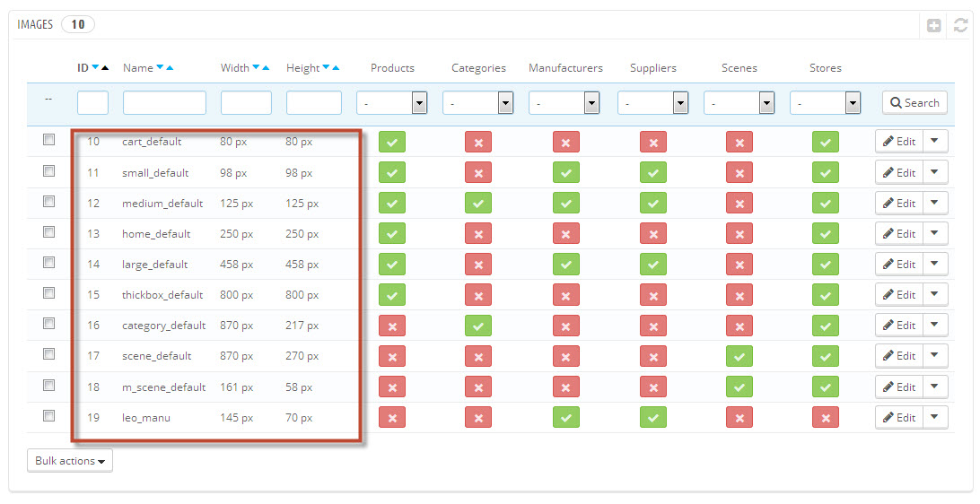Toggle Products status for thickbox_default

[x=392, y=295]
